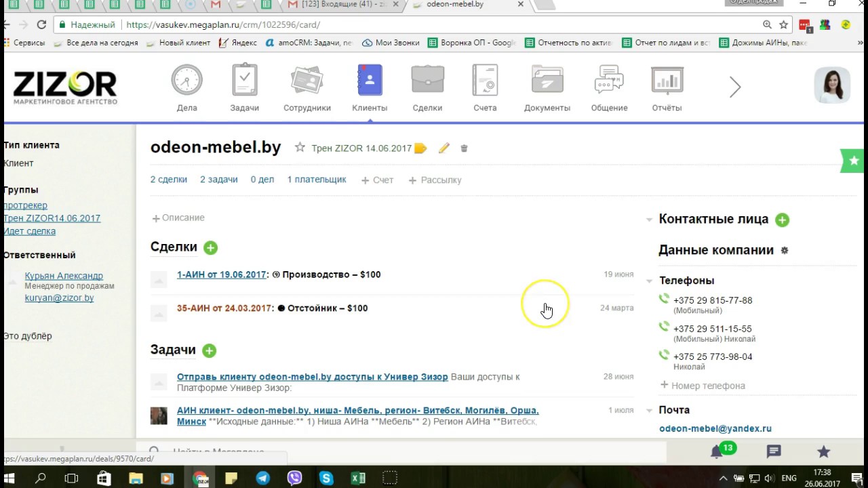Open the Мои Звонки bookmark

tap(391, 43)
